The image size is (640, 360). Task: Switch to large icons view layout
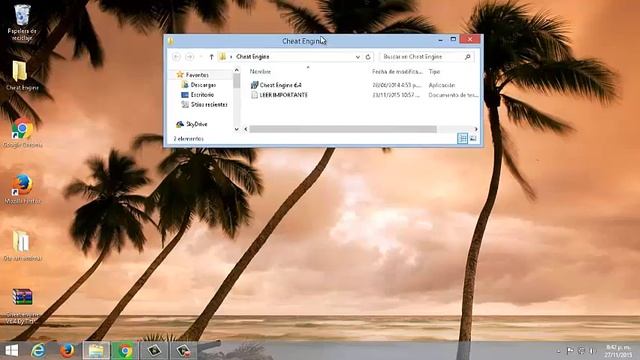point(473,138)
